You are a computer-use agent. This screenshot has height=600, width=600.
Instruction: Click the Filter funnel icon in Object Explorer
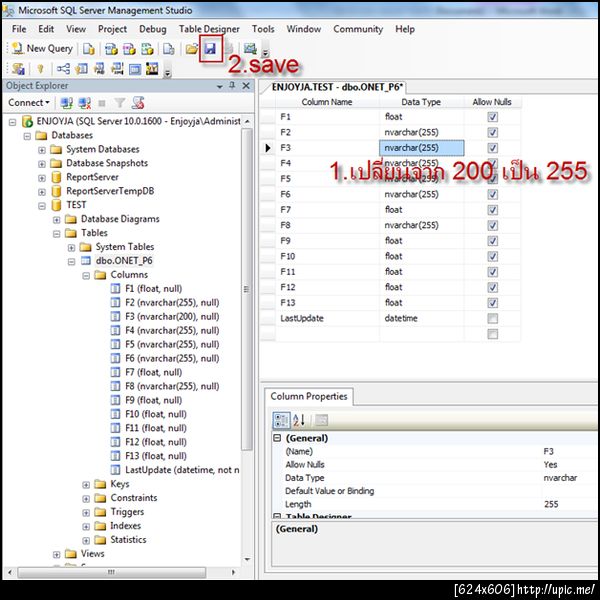pyautogui.click(x=120, y=103)
